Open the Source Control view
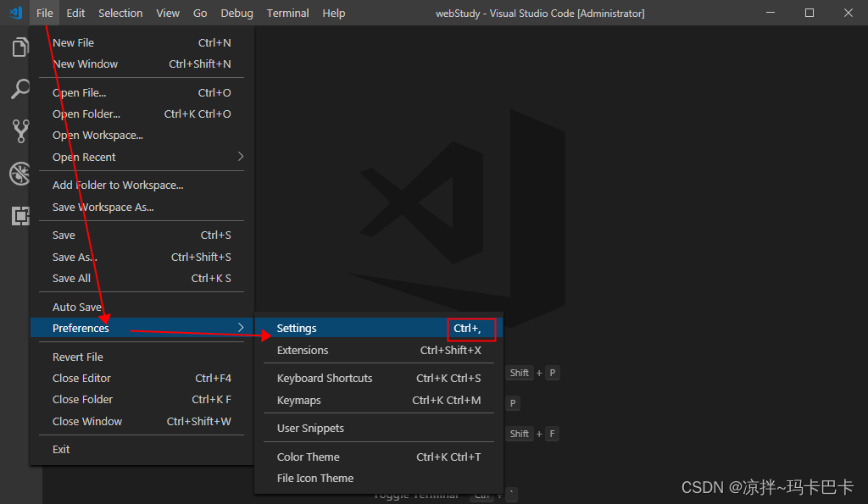Viewport: 868px width, 504px height. (20, 131)
